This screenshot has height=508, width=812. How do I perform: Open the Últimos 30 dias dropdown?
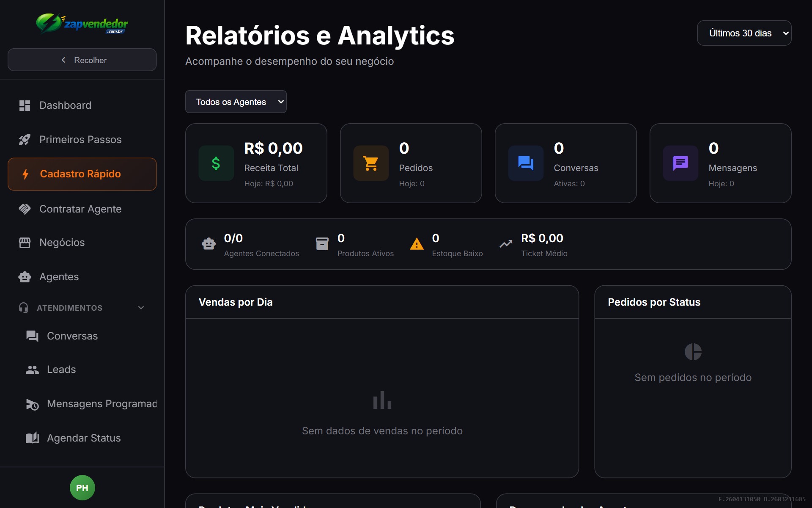pos(744,33)
